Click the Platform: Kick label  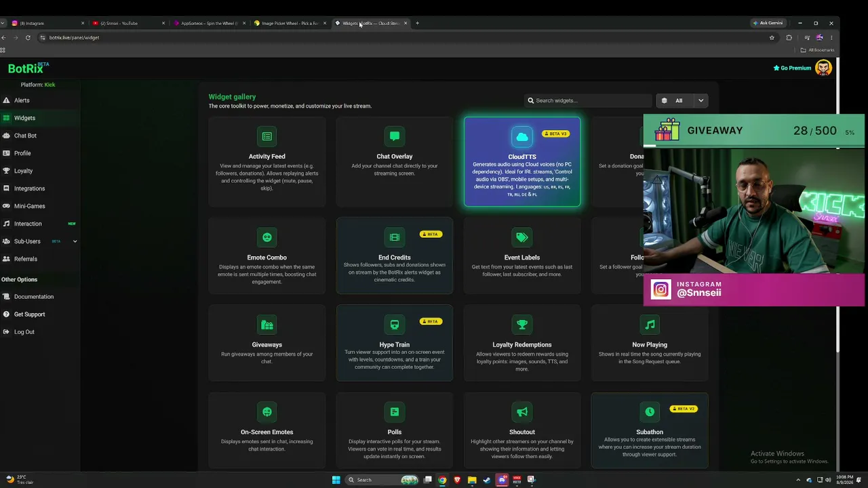[38, 85]
